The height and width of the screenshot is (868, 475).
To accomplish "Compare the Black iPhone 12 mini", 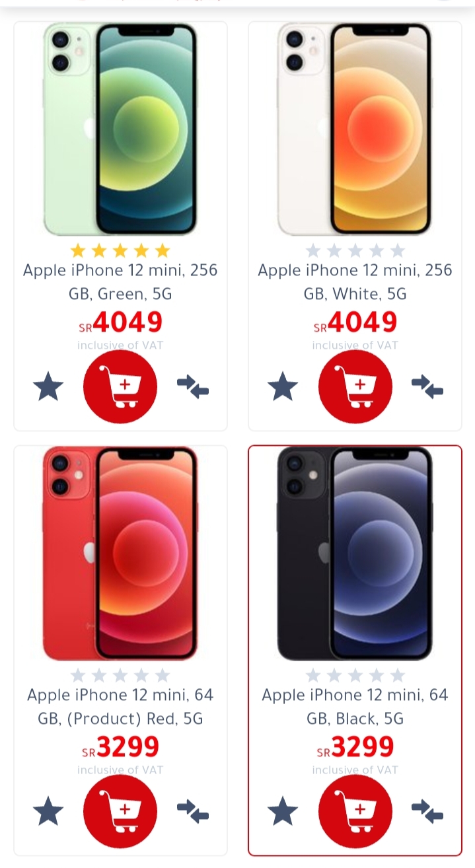I will tap(427, 812).
